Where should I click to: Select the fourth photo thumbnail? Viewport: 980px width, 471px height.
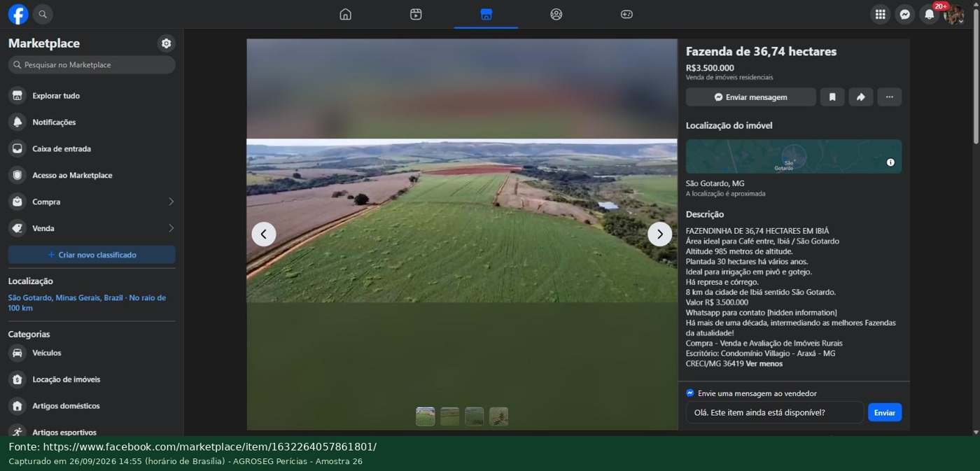499,416
